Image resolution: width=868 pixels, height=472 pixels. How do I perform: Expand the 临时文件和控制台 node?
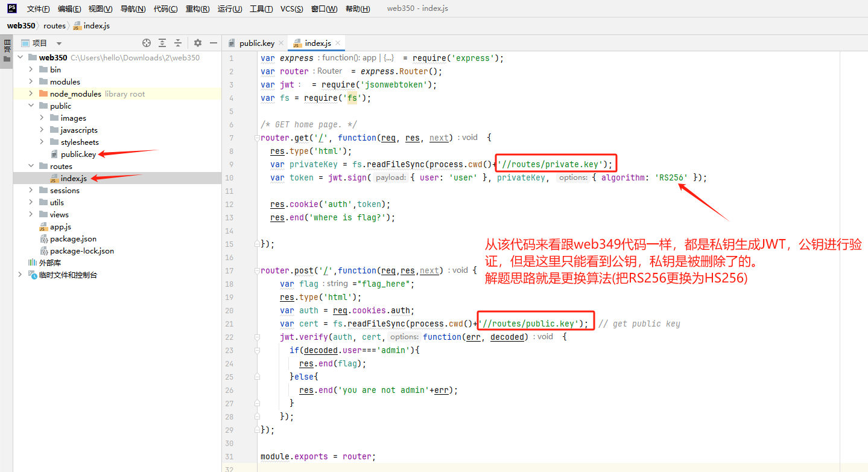coord(20,275)
